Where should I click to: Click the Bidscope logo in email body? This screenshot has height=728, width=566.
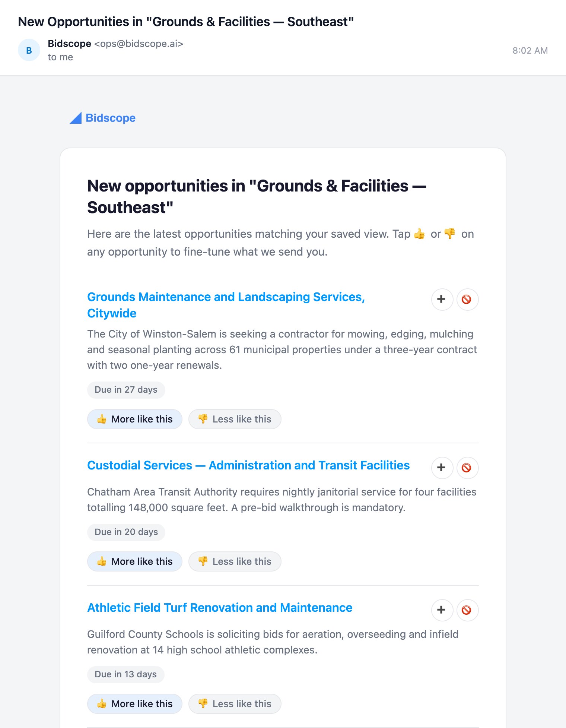103,118
